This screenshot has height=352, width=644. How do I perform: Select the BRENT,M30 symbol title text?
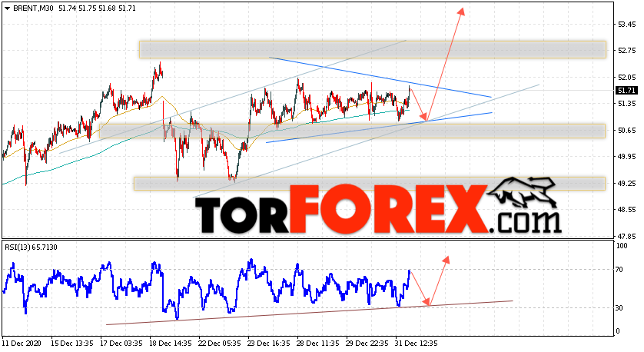pos(33,8)
